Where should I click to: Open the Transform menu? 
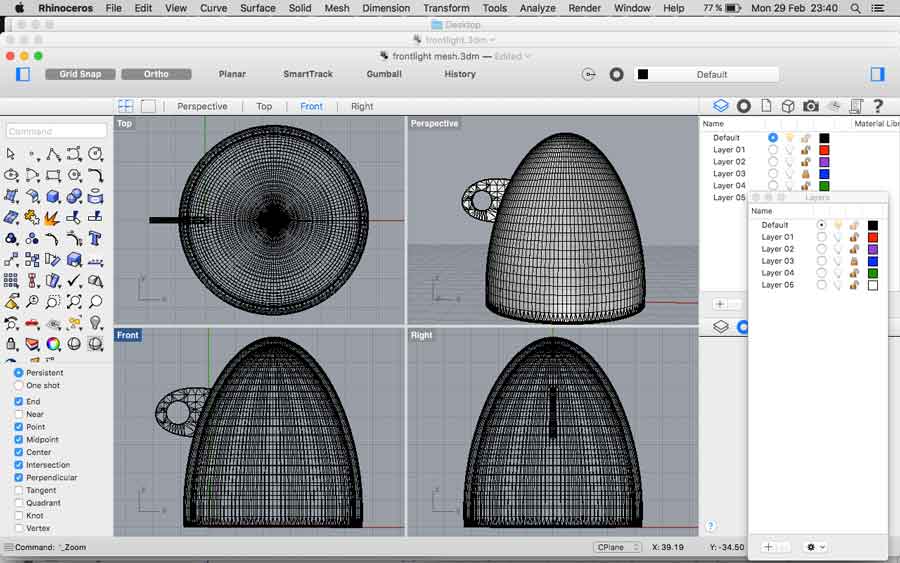coord(446,8)
